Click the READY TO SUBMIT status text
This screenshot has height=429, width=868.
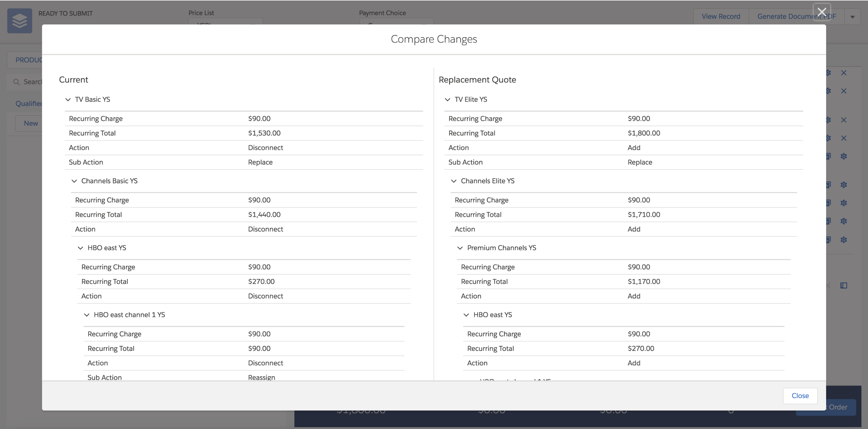coord(65,13)
